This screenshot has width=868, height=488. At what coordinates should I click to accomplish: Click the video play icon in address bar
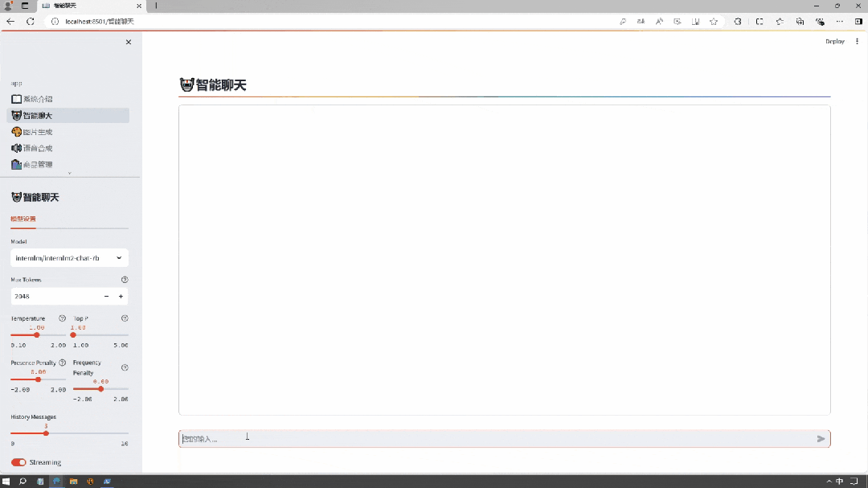coord(678,22)
